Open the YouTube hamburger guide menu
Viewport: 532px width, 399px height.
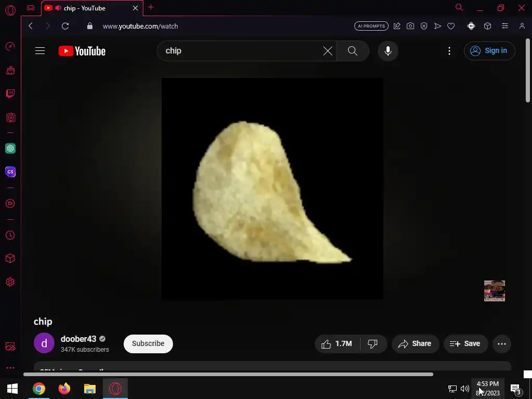coord(40,51)
